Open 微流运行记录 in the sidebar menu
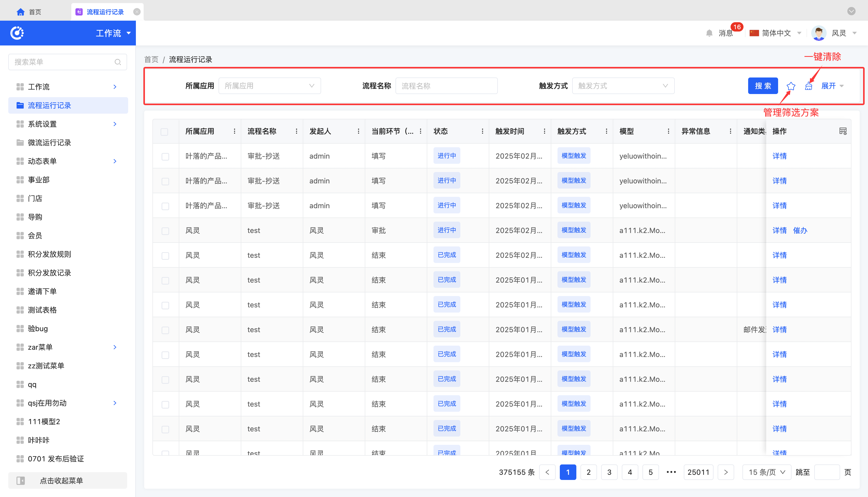 (x=50, y=143)
